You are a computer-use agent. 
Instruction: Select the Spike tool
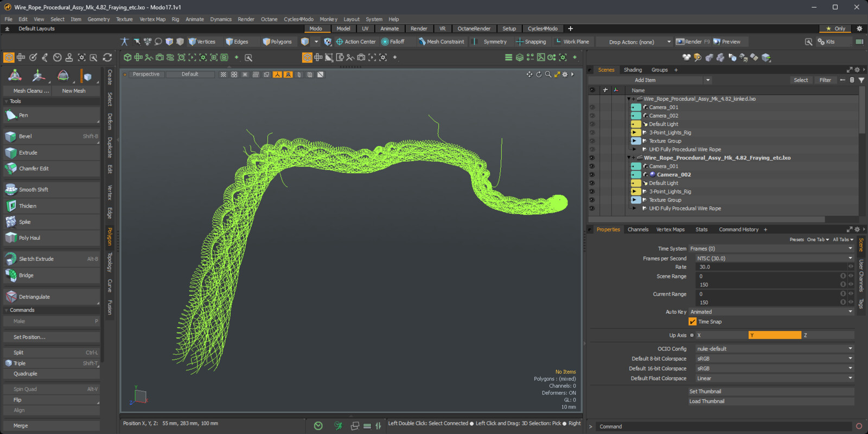(52, 221)
